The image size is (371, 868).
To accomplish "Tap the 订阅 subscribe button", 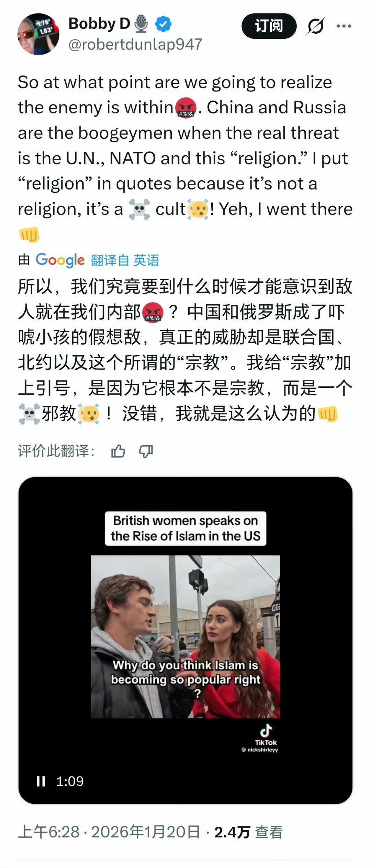I will coord(269,26).
